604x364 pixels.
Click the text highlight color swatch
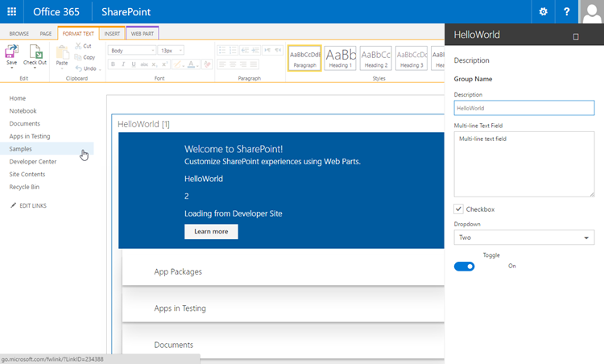(x=177, y=64)
